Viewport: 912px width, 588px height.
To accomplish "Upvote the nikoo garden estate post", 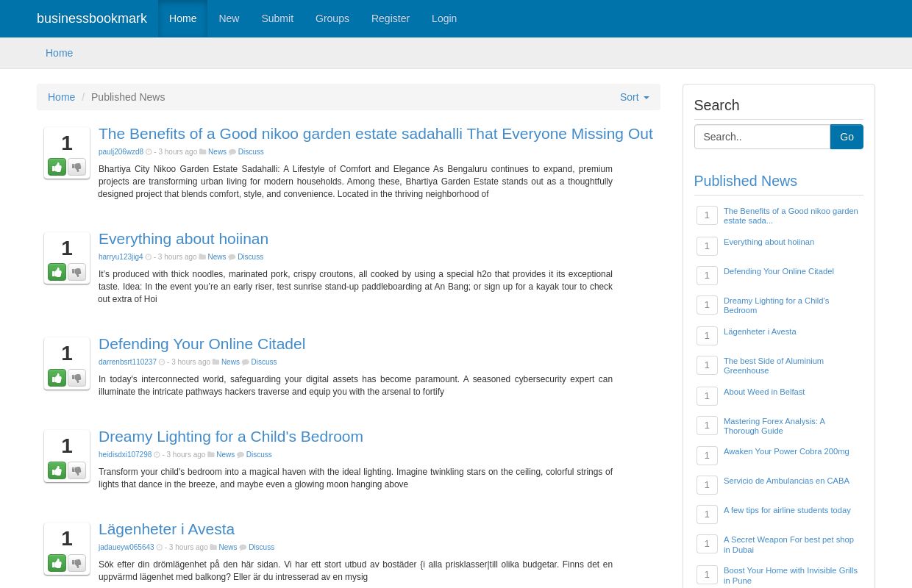I will 57,167.
